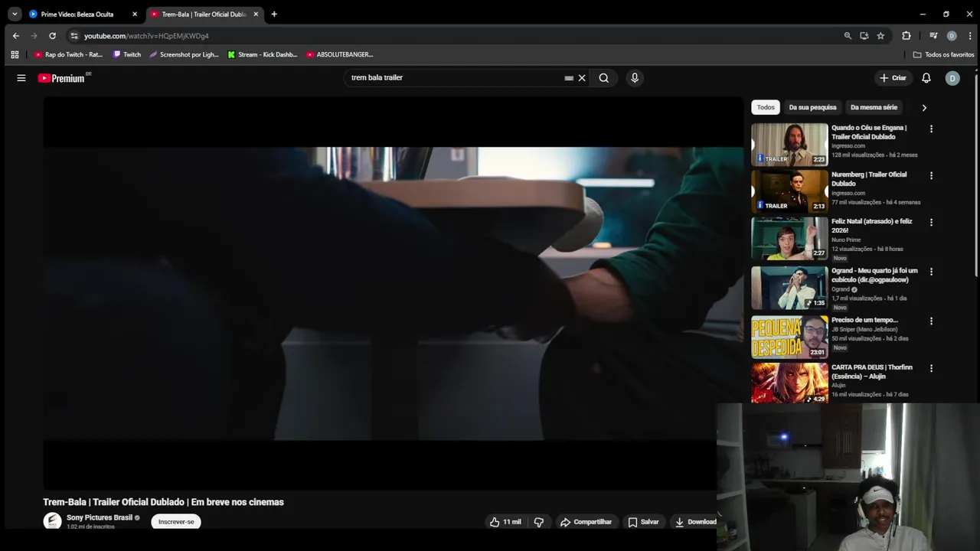
Task: Bookmark this page with the star
Action: [x=880, y=36]
